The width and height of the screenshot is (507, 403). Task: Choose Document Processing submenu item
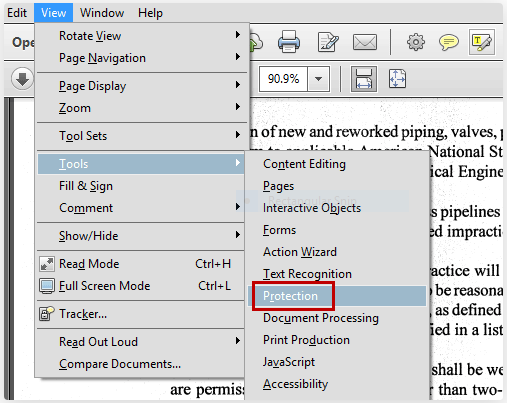click(x=337, y=318)
